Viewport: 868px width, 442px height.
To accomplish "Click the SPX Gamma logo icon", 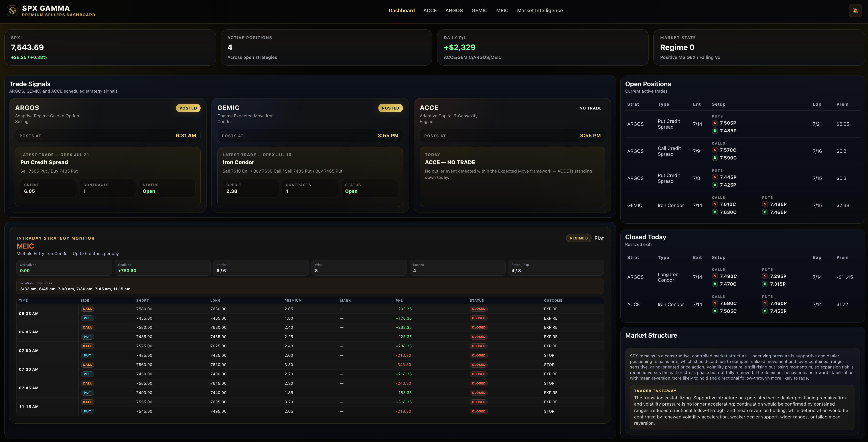I will [12, 11].
